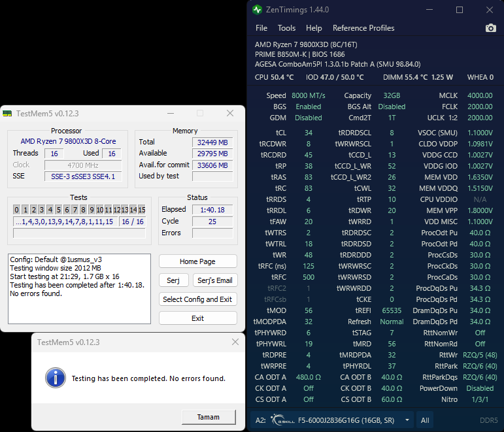Image resolution: width=504 pixels, height=432 pixels.
Task: Click the TestMem5 log text area
Action: [79, 289]
